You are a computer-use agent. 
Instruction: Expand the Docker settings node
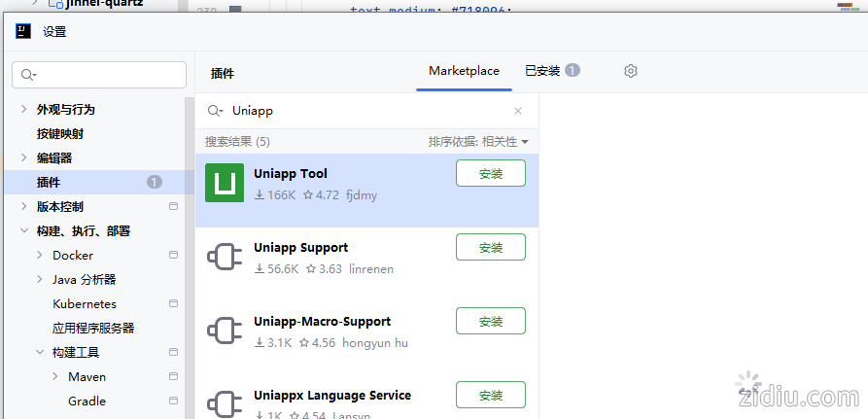coord(39,255)
